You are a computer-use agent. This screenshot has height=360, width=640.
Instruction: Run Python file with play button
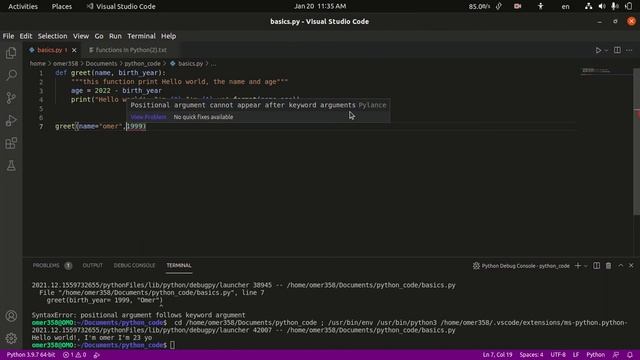tap(598, 50)
